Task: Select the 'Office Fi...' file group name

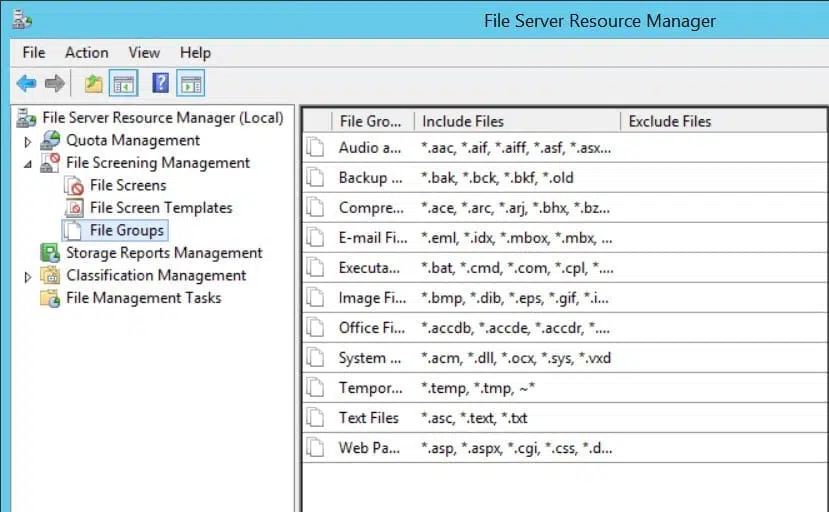Action: (372, 328)
